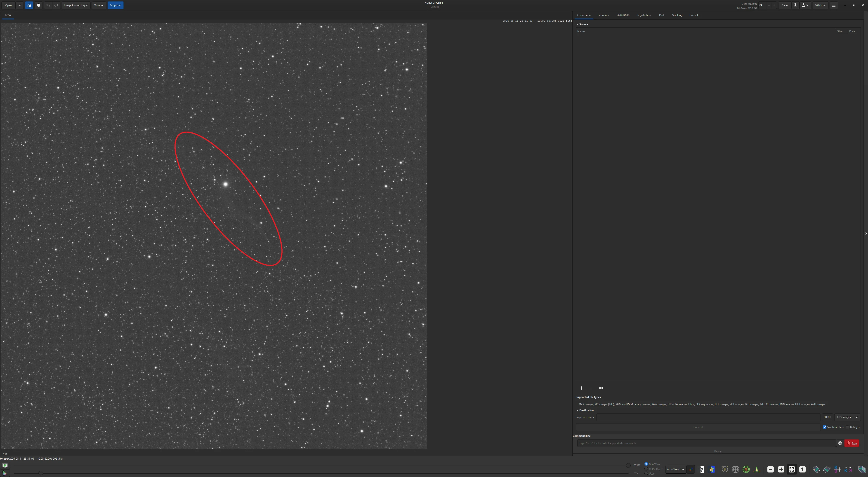This screenshot has width=868, height=477.
Task: Zoom out with the minus icon
Action: pyautogui.click(x=770, y=469)
